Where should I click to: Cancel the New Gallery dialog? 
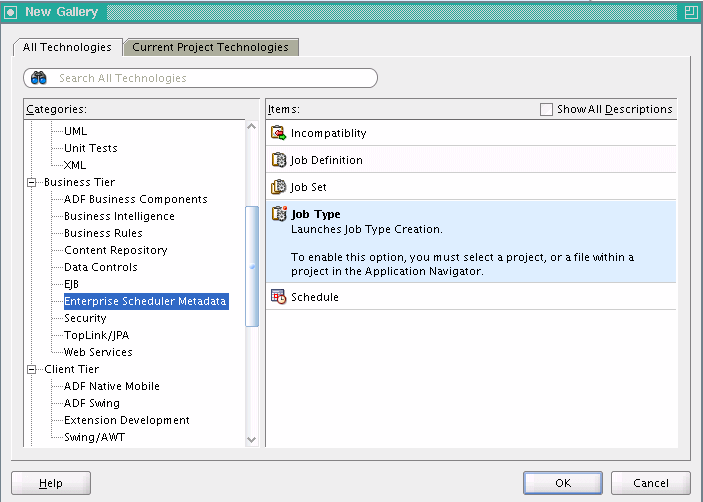tap(651, 483)
